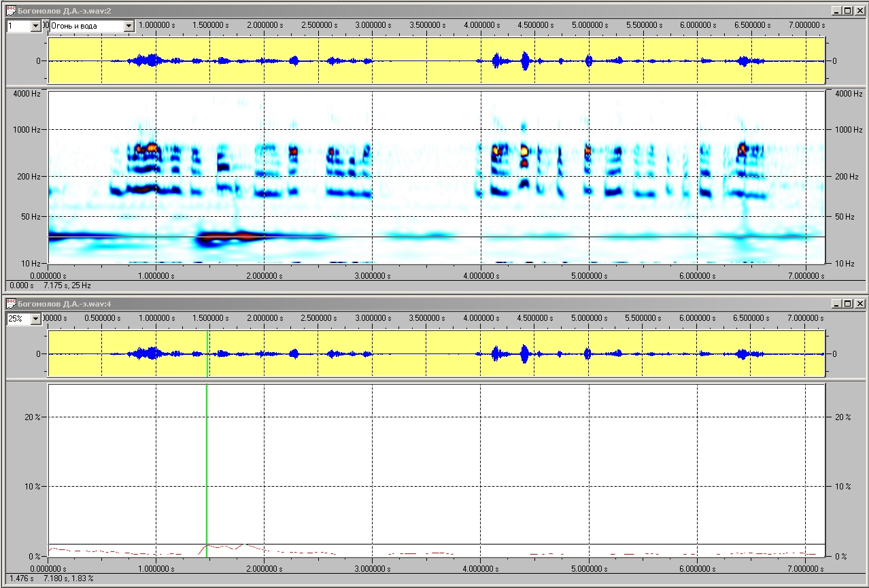This screenshot has width=869, height=588.
Task: Click the waveform burst near 4.4 s in the wav:2 window
Action: [524, 61]
